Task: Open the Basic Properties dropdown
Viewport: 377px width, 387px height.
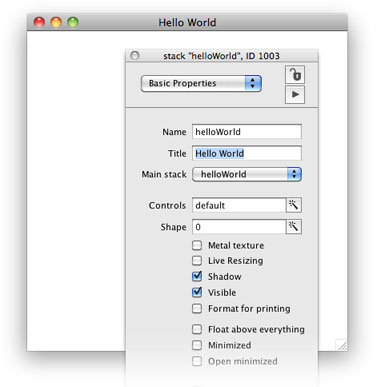Action: pos(201,83)
